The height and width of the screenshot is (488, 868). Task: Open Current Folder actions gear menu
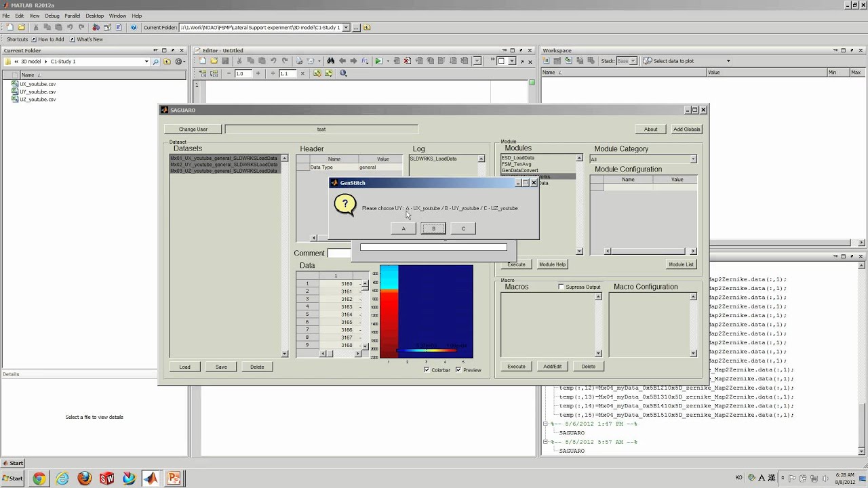(179, 62)
